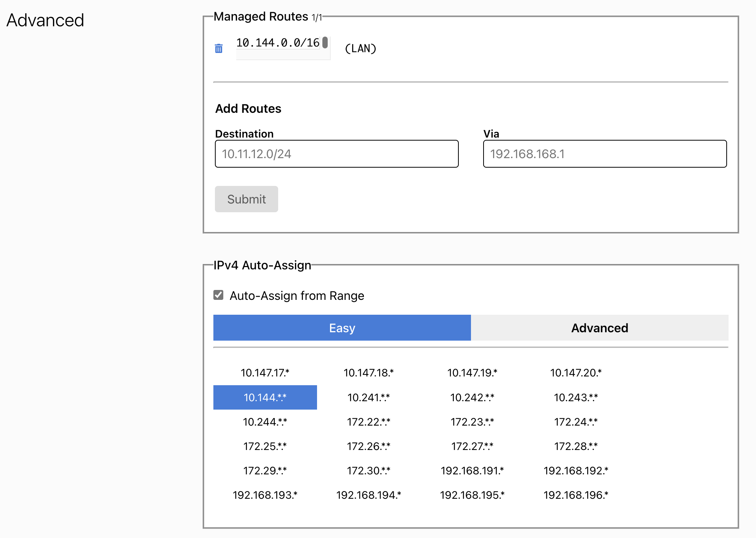Select the 192.168.193.* range
Image resolution: width=756 pixels, height=538 pixels.
[265, 495]
